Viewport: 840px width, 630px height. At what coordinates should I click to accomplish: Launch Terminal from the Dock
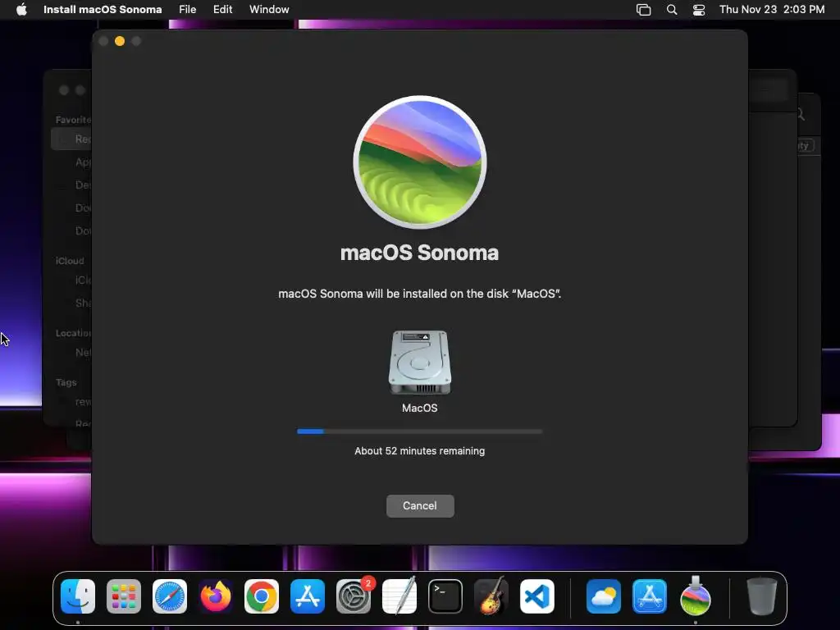[445, 596]
